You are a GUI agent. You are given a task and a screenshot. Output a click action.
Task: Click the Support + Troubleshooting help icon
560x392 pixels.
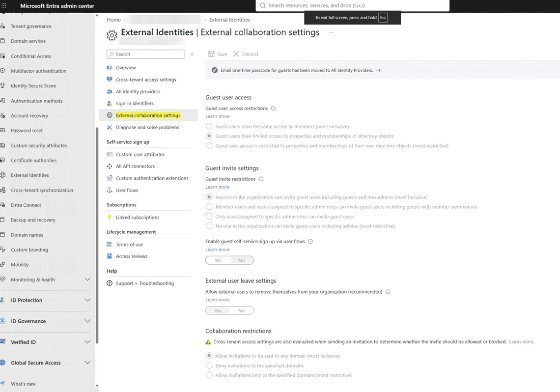(x=110, y=283)
